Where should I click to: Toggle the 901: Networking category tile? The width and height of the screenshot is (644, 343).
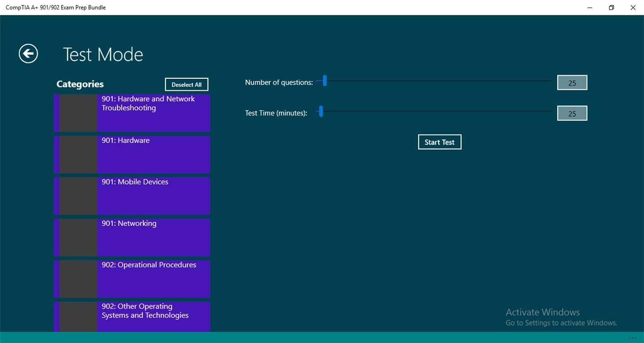(x=132, y=237)
